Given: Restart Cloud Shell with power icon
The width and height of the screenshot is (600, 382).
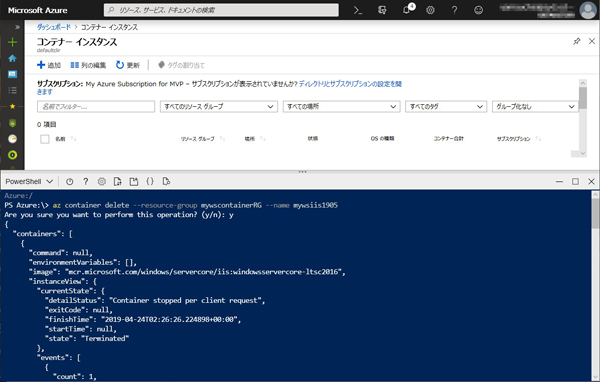Looking at the screenshot, I should 69,181.
